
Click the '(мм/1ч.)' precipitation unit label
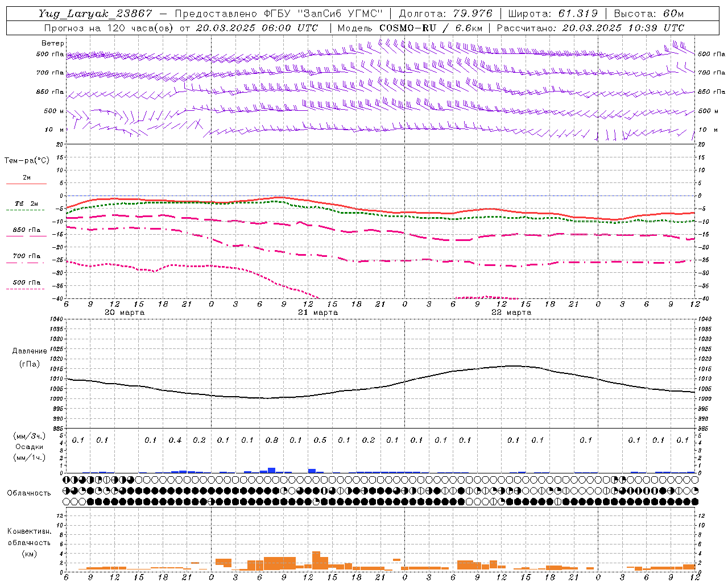click(30, 458)
